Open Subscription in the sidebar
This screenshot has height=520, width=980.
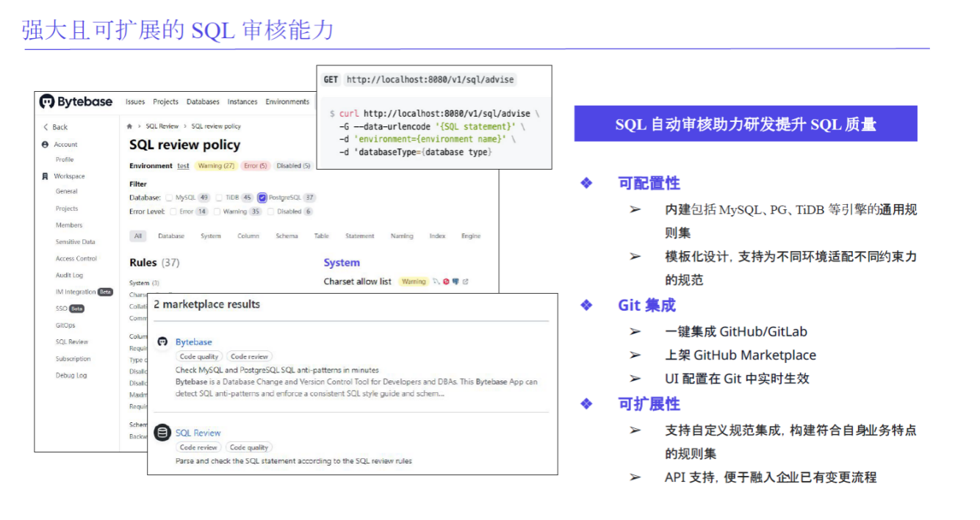(x=73, y=359)
